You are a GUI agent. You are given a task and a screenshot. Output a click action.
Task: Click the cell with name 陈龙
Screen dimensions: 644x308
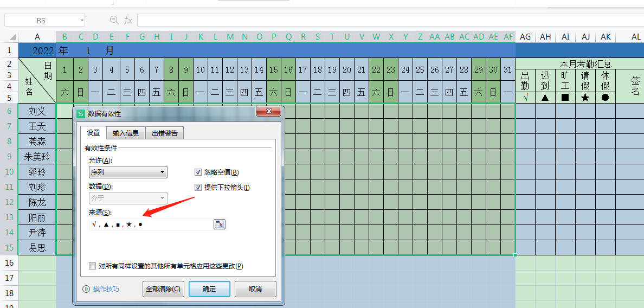[x=37, y=202]
